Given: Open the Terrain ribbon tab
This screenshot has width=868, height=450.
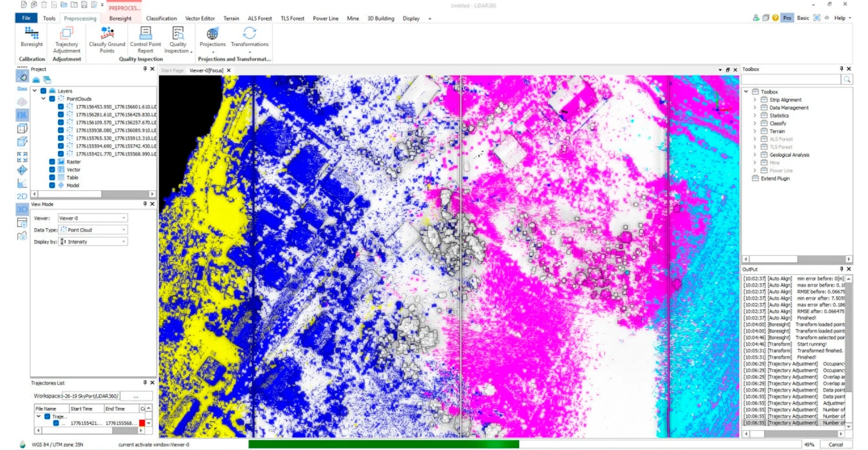Looking at the screenshot, I should point(231,19).
